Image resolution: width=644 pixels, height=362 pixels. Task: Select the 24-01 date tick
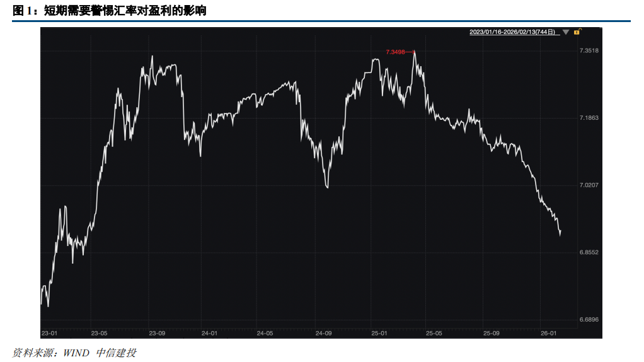coord(209,332)
